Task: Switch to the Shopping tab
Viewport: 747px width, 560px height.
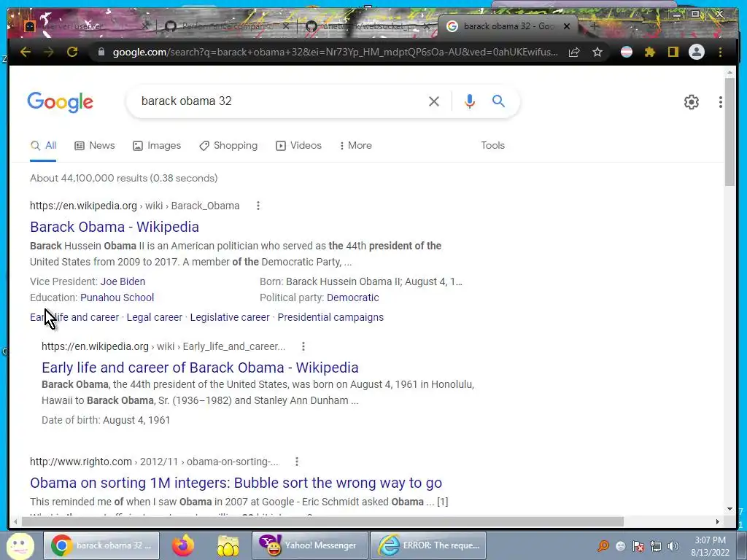Action: pos(228,146)
